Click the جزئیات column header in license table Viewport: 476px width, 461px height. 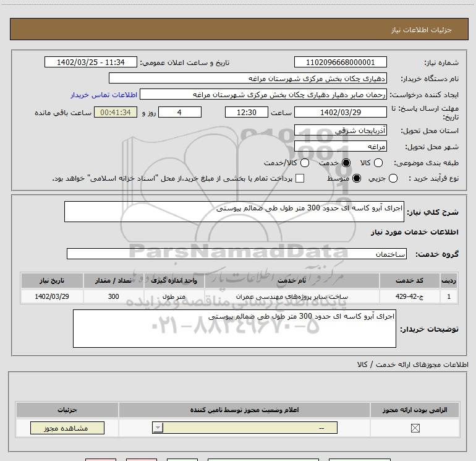point(67,410)
